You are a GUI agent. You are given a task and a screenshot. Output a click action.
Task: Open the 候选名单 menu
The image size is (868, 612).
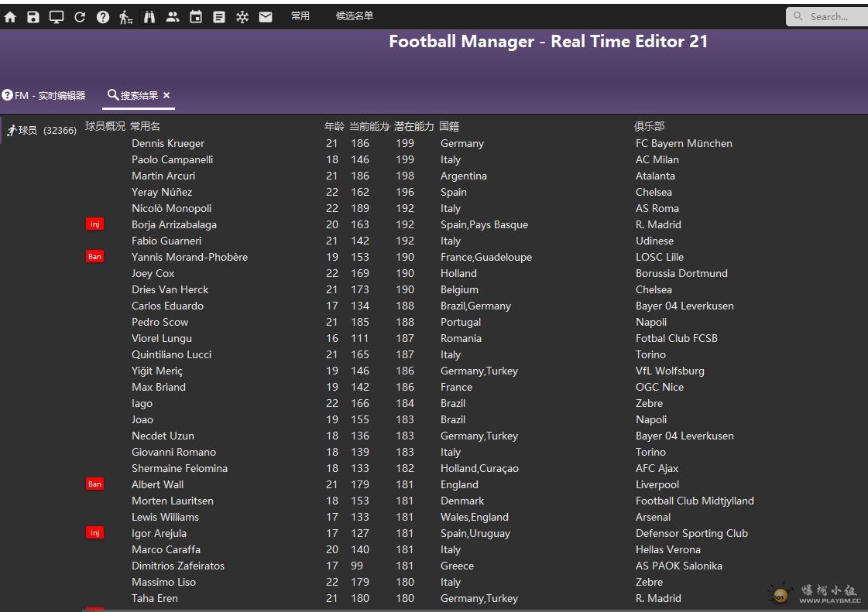click(355, 16)
